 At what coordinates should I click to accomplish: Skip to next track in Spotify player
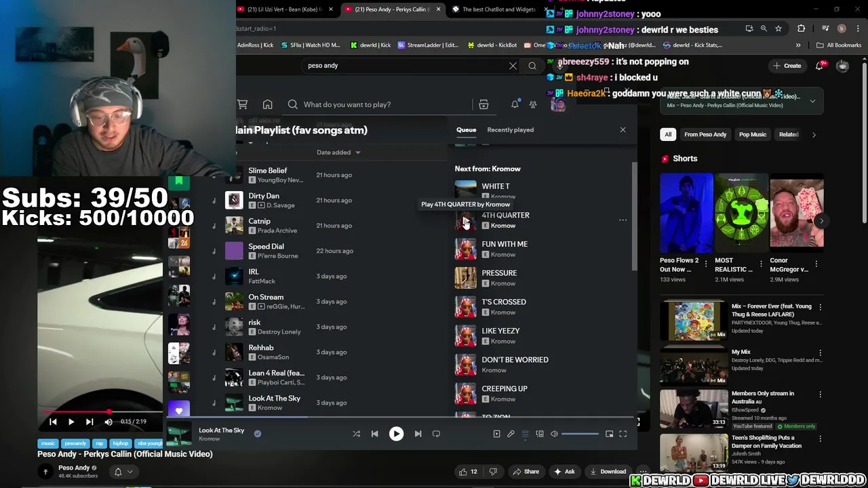(x=418, y=434)
